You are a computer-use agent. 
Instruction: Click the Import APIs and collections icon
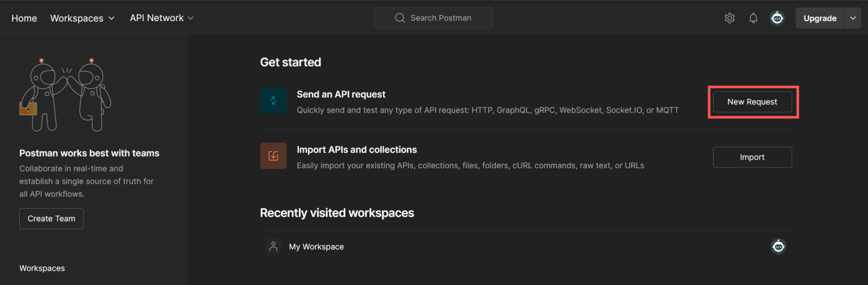click(x=273, y=156)
